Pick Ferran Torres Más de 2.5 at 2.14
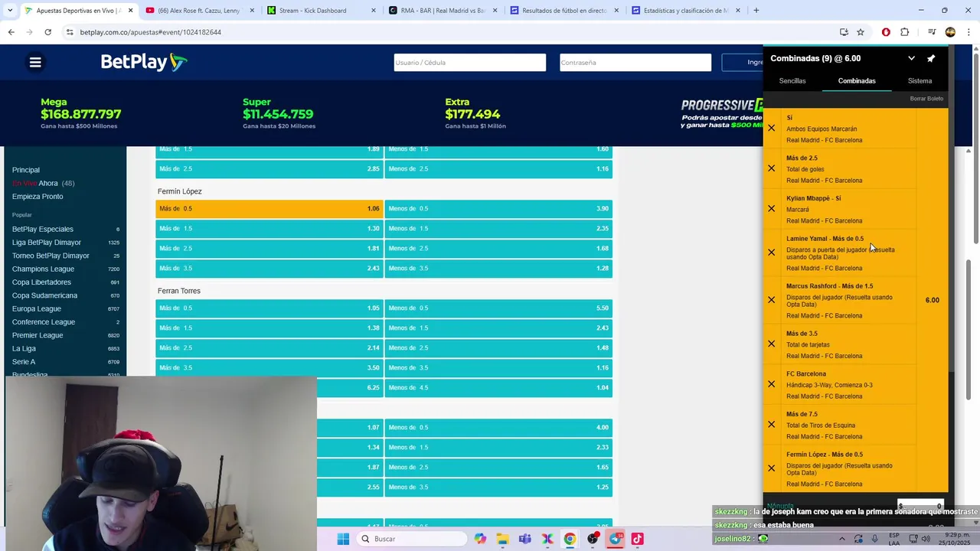 click(269, 348)
